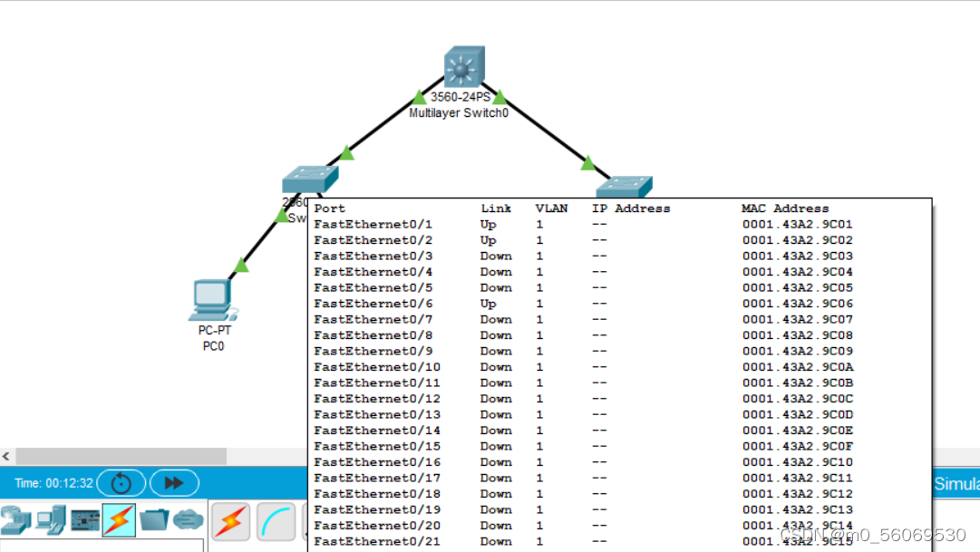Click MAC address 0001.43A2.9C0A

pos(798,367)
